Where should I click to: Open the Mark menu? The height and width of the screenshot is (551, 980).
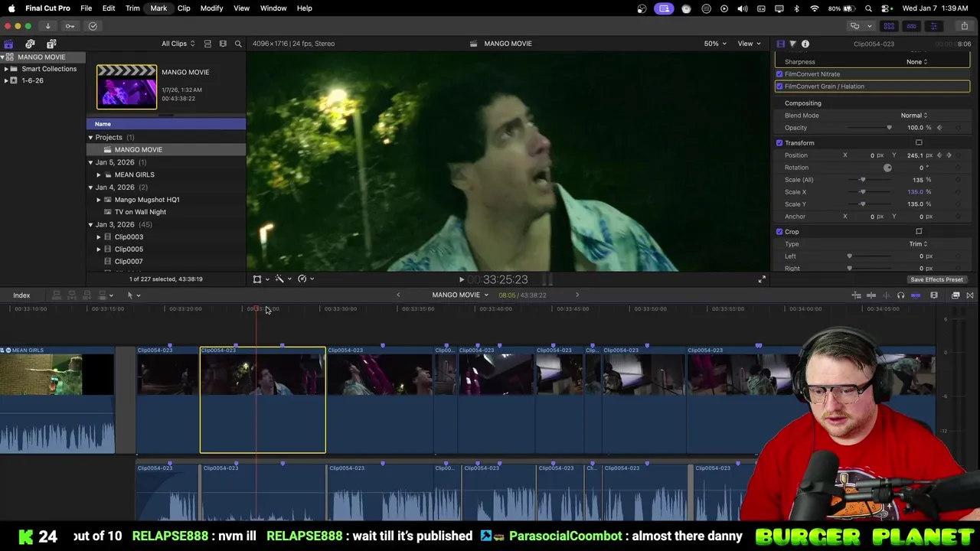coord(158,8)
